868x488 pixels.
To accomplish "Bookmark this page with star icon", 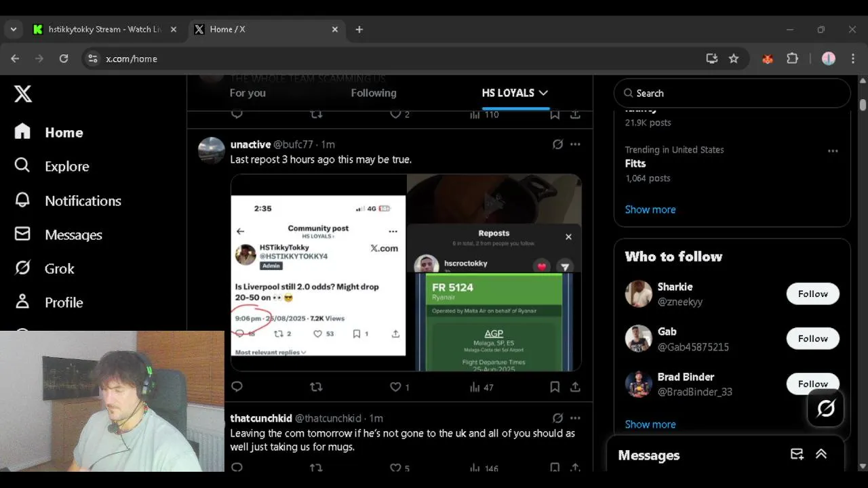I will click(x=734, y=59).
